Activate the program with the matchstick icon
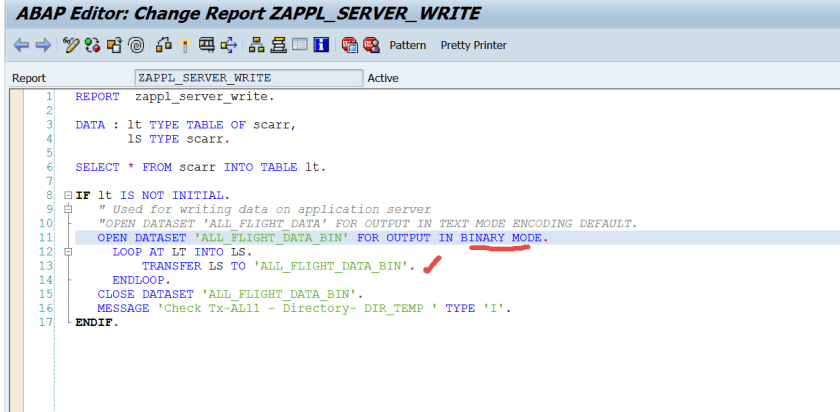Screen dimensions: 840x412 185,45
